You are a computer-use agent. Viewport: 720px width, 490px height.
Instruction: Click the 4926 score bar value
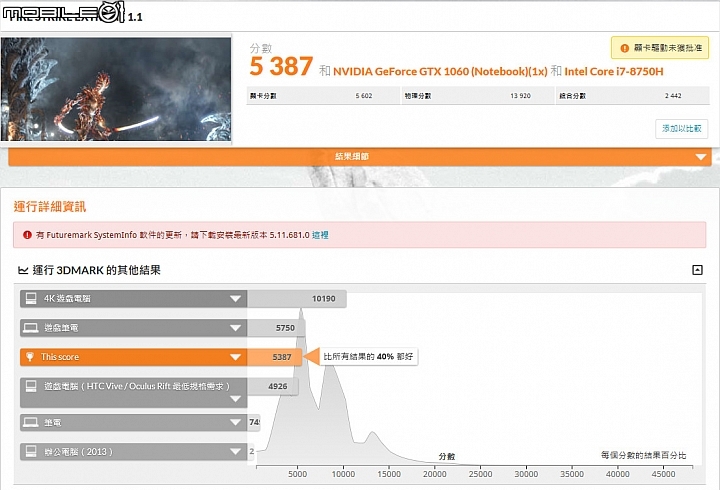pos(278,386)
